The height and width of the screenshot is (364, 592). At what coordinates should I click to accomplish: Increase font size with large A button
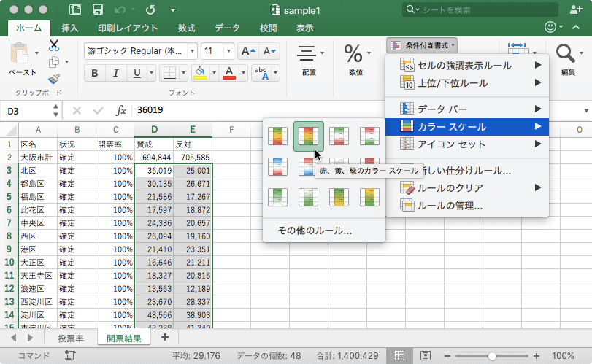pyautogui.click(x=248, y=51)
